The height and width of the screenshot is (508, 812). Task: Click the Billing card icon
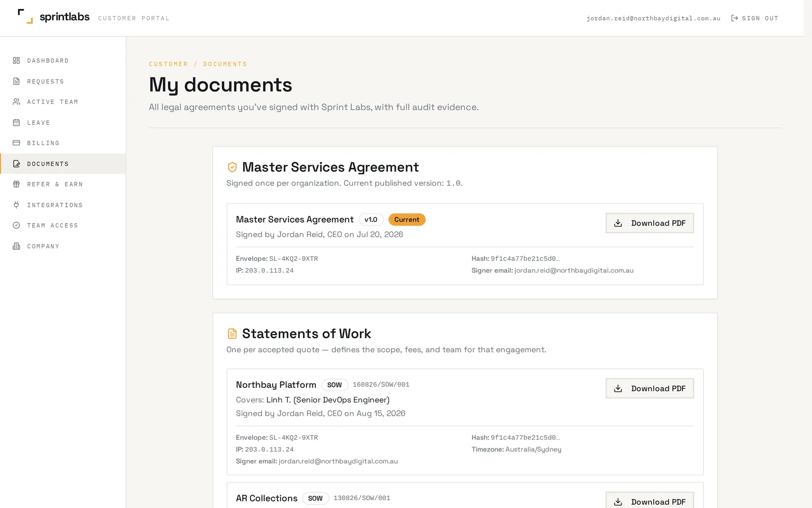click(16, 143)
